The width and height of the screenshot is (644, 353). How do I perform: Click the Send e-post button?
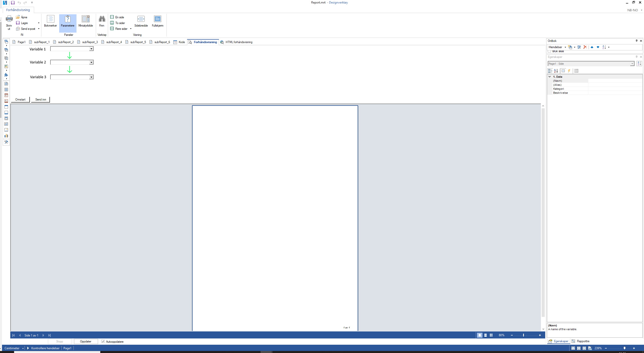pyautogui.click(x=26, y=29)
